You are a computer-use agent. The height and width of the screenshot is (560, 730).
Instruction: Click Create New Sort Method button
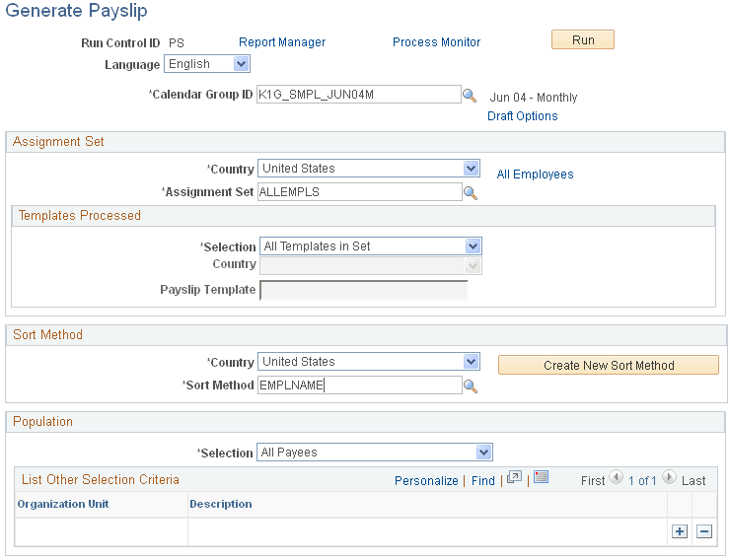click(x=609, y=366)
